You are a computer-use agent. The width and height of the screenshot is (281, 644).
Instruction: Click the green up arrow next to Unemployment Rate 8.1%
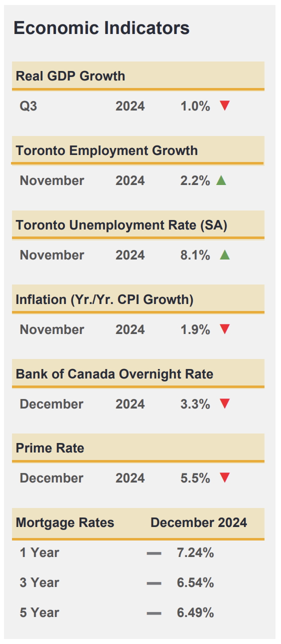(224, 254)
